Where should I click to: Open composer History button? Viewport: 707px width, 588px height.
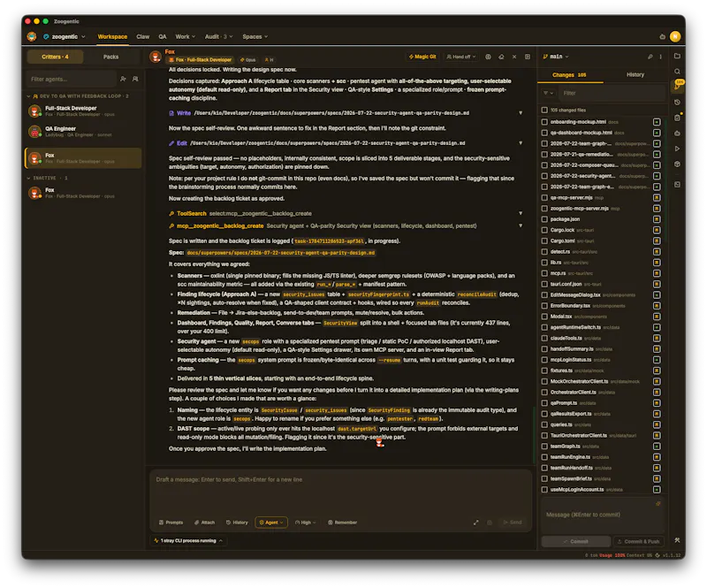click(x=237, y=523)
